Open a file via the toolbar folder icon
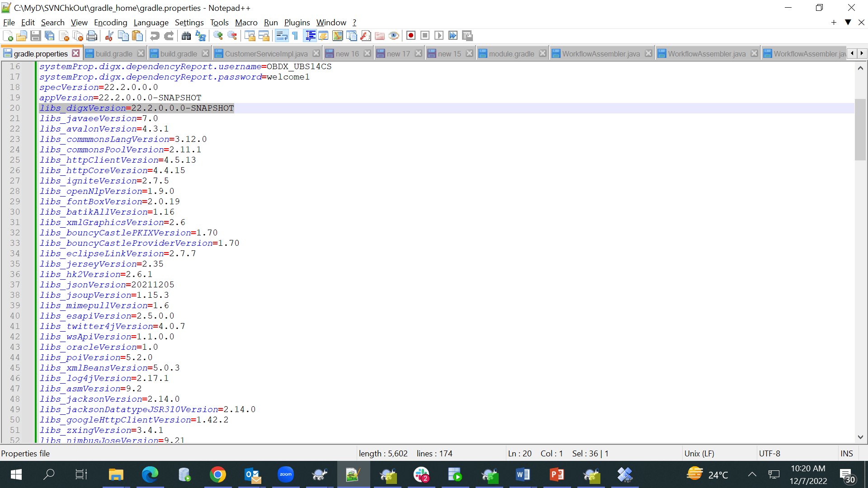Viewport: 868px width, 488px height. pyautogui.click(x=21, y=36)
